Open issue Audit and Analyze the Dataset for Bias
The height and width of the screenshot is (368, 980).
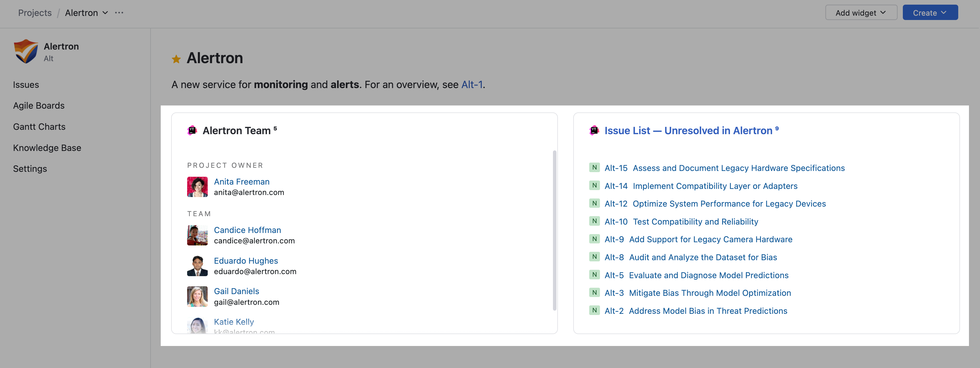click(703, 257)
